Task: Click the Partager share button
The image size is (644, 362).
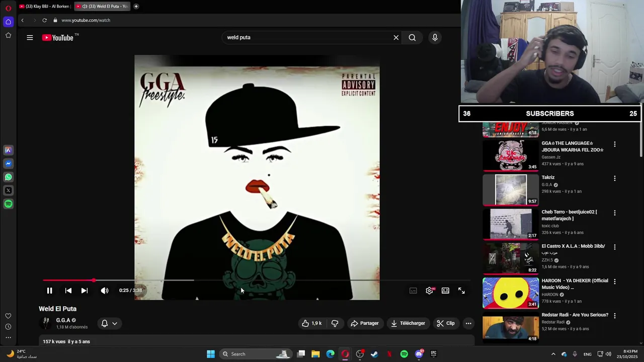Action: click(364, 323)
